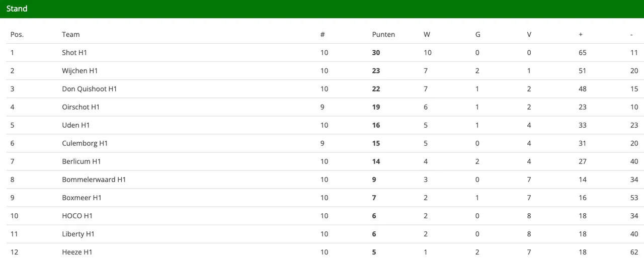Open Bommelerwaard H1 team
The width and height of the screenshot is (644, 262).
(94, 180)
